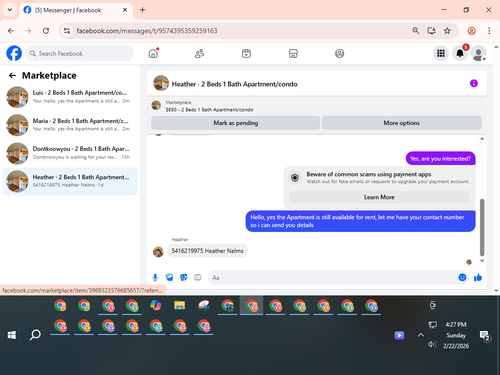Click the message input field
This screenshot has width=500, height=375.
333,277
